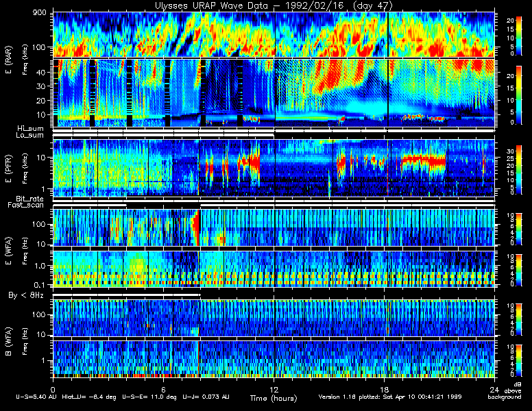Viewport: 532px width, 411px height.
Task: Click the time axis label 0
Action: click(x=53, y=389)
